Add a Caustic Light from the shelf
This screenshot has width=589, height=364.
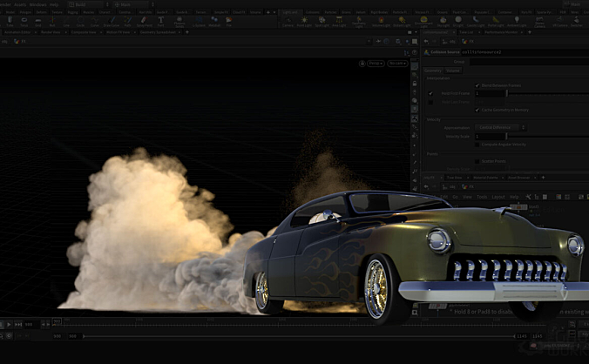click(476, 22)
